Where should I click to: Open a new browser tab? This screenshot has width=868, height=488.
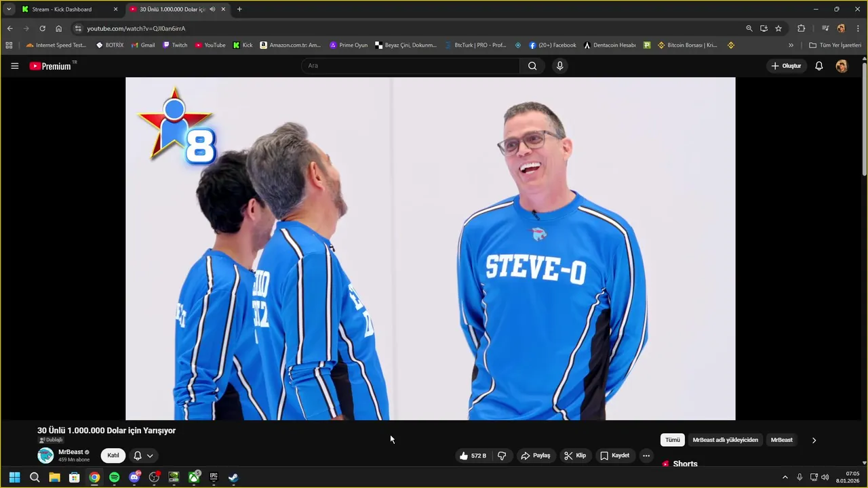coord(239,9)
